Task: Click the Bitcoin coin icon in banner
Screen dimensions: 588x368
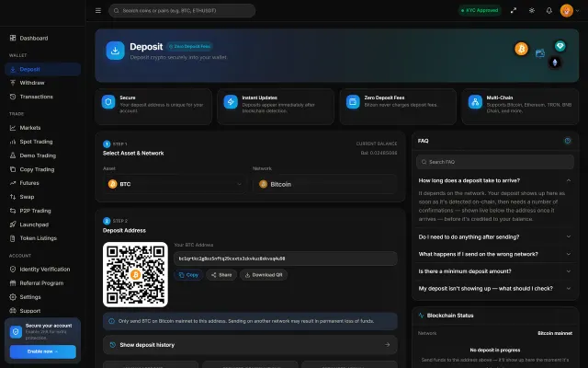Action: (521, 49)
